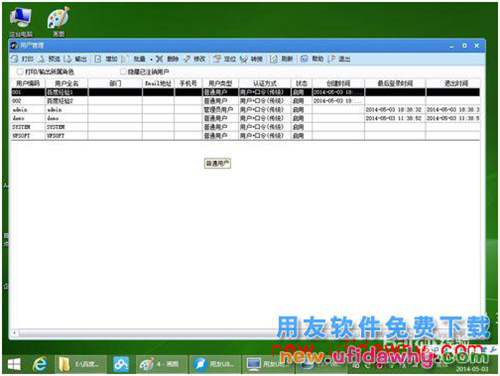Viewport: 500px width, 376px height.
Task: Click the left arrow of the horizontal scrollbar
Action: [14, 332]
